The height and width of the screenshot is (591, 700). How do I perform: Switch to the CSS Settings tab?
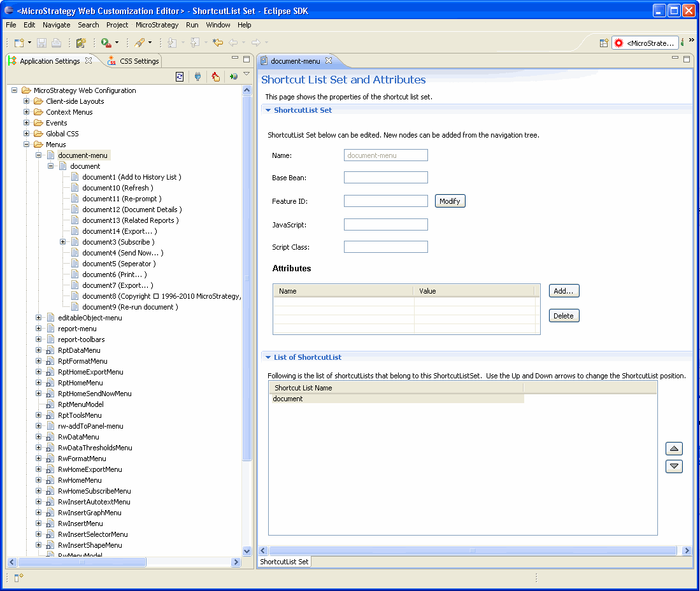[134, 61]
